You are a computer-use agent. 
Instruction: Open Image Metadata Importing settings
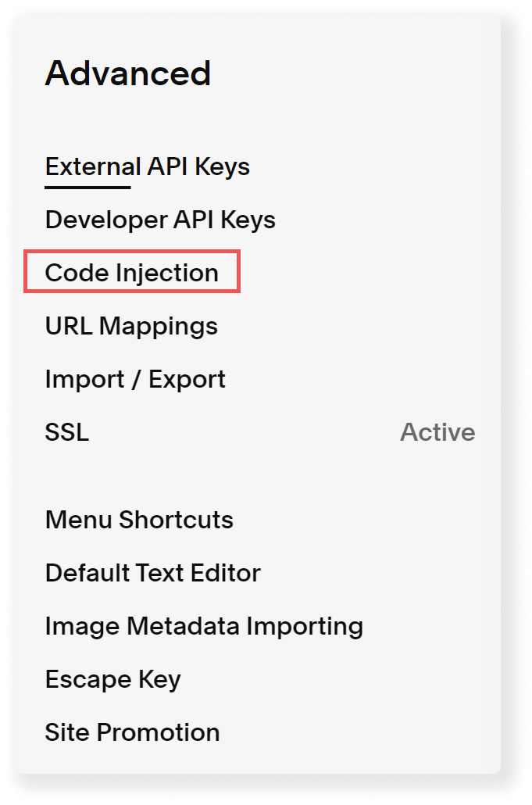click(x=204, y=626)
